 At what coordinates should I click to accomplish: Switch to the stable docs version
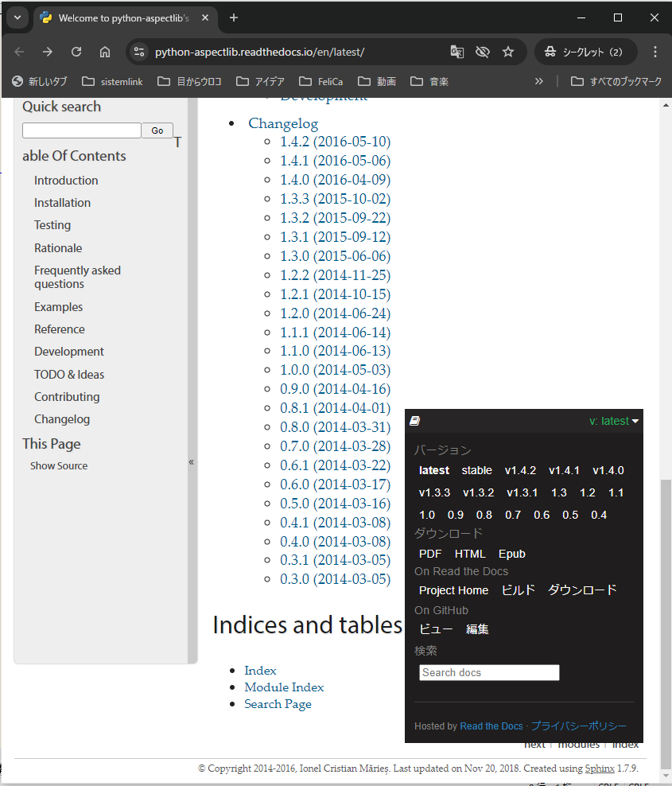pos(476,470)
